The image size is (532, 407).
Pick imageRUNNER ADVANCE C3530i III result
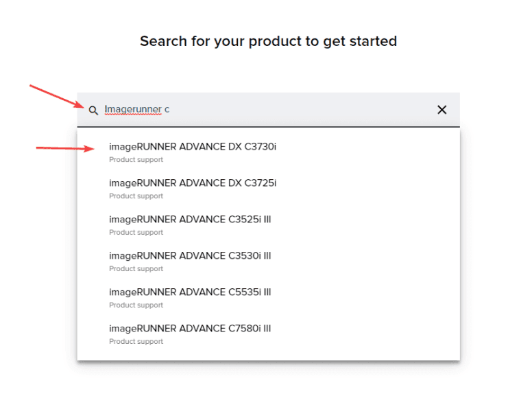tap(190, 255)
